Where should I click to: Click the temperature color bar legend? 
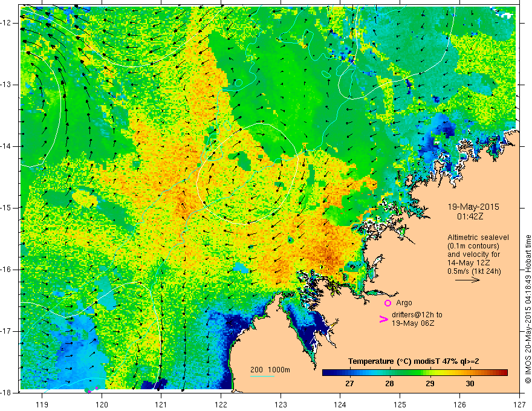[415, 373]
